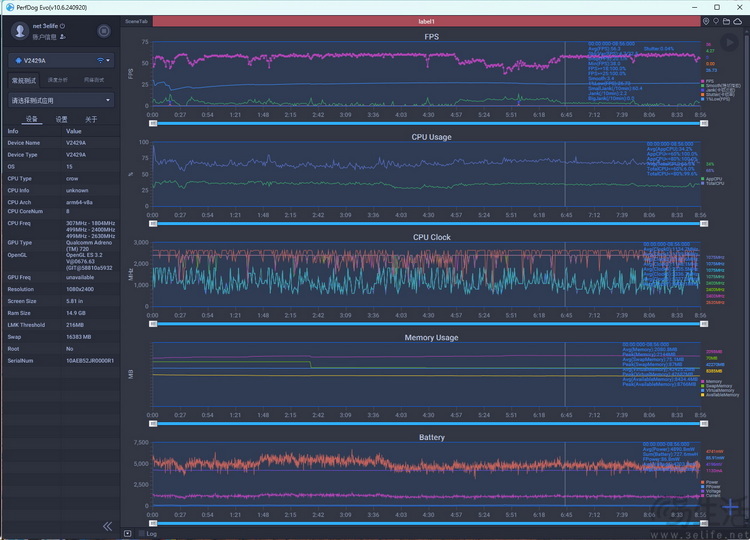
Task: Click the logout power icon beside net 3elife
Action: pyautogui.click(x=62, y=26)
